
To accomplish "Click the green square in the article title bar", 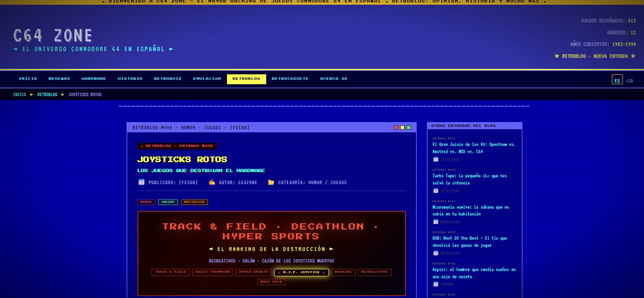I will 409,128.
